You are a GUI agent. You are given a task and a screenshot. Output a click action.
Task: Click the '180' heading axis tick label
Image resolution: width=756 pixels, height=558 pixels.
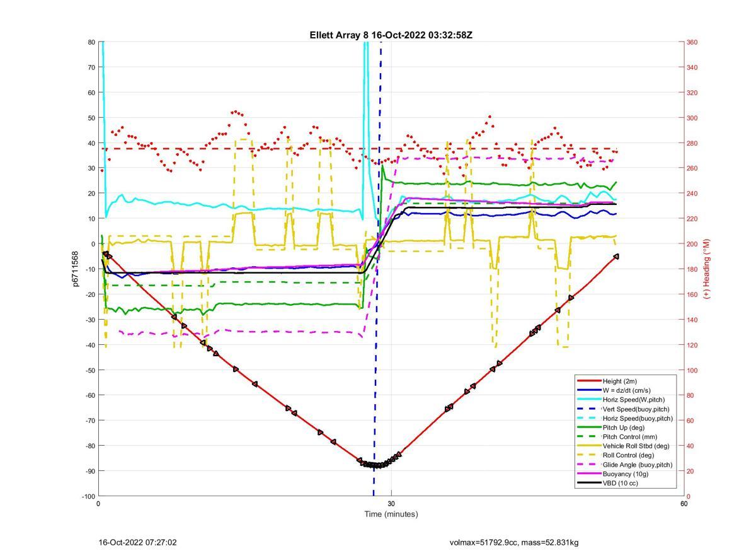point(692,269)
